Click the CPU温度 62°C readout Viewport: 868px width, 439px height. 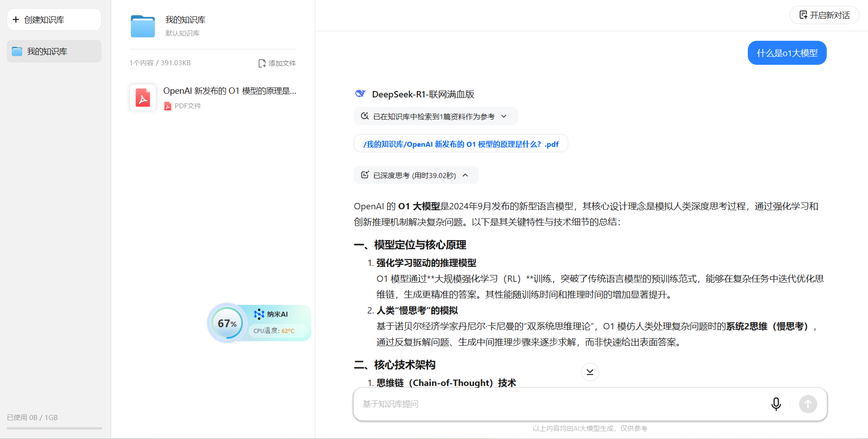[274, 331]
